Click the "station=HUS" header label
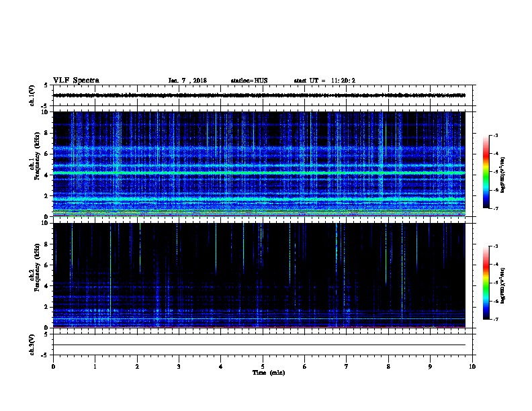 pos(249,81)
